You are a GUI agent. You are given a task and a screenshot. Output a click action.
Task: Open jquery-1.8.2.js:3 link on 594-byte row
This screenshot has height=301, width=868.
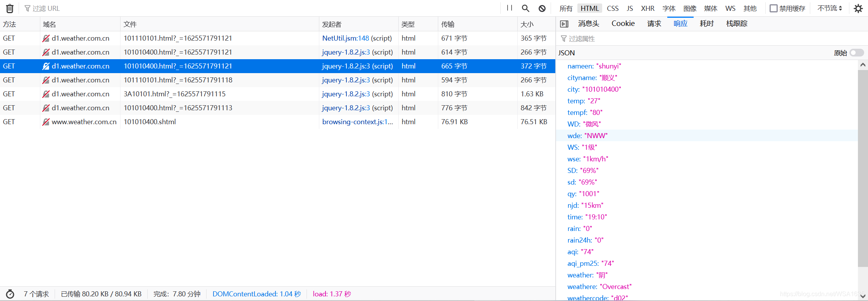346,80
